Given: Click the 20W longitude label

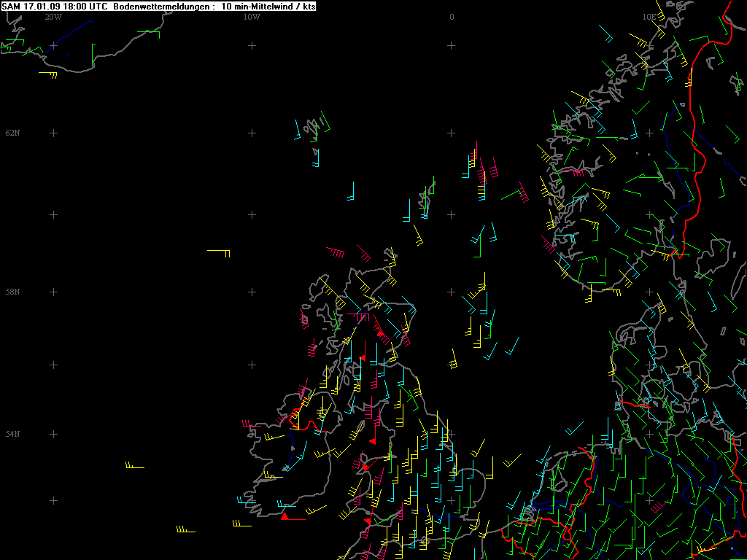Looking at the screenshot, I should (53, 17).
